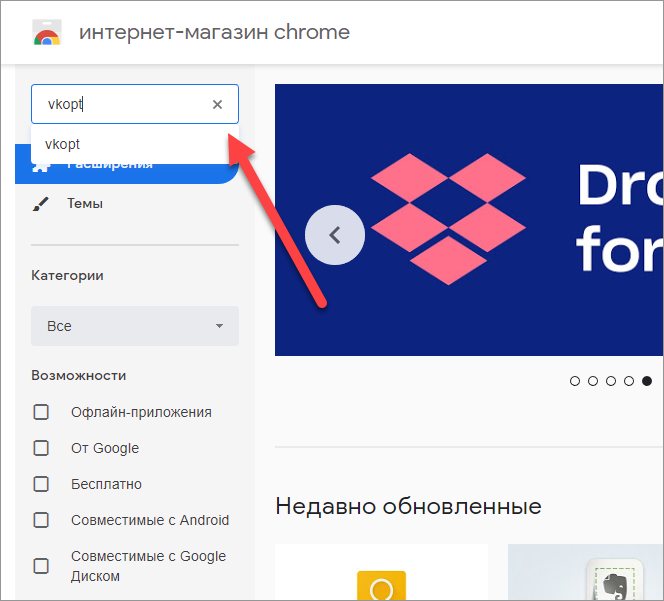
Task: Open the Все categories dropdown
Action: pos(135,326)
